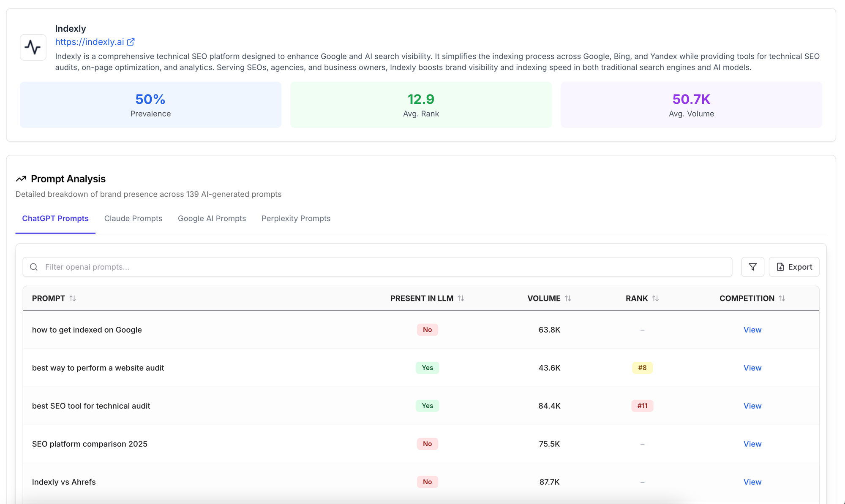This screenshot has height=504, width=845.
Task: Click the Indexly pulse logo icon
Action: point(33,47)
